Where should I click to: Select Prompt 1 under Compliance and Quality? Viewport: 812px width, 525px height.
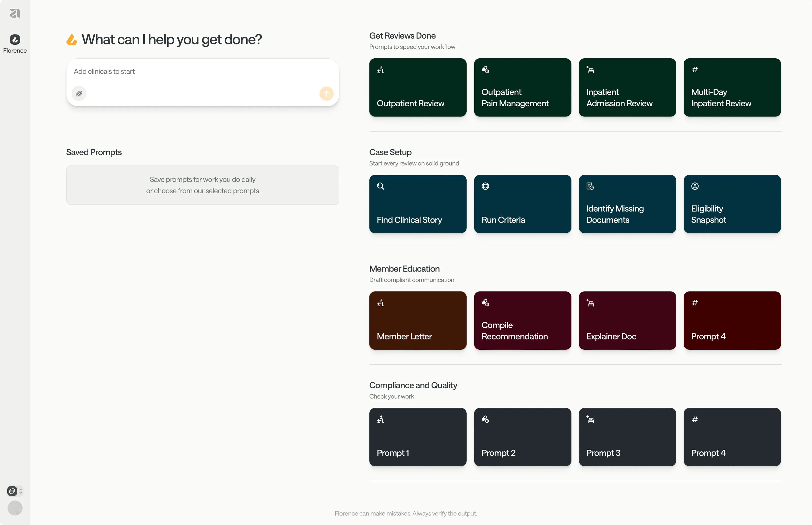[x=418, y=437]
